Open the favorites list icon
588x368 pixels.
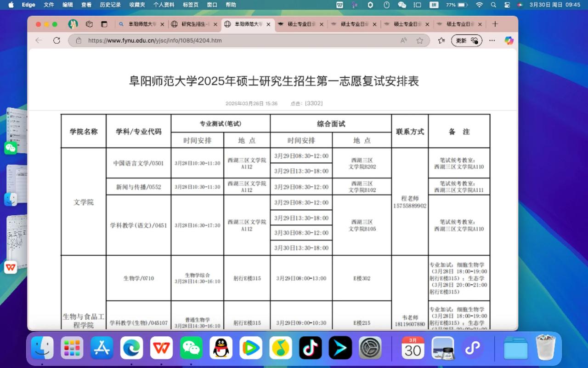click(441, 40)
